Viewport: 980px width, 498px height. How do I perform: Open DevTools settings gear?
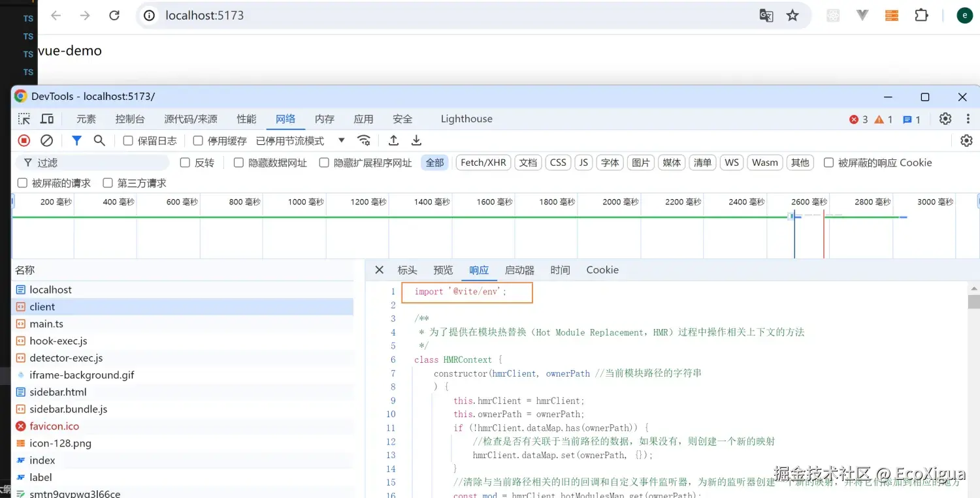[x=945, y=119]
